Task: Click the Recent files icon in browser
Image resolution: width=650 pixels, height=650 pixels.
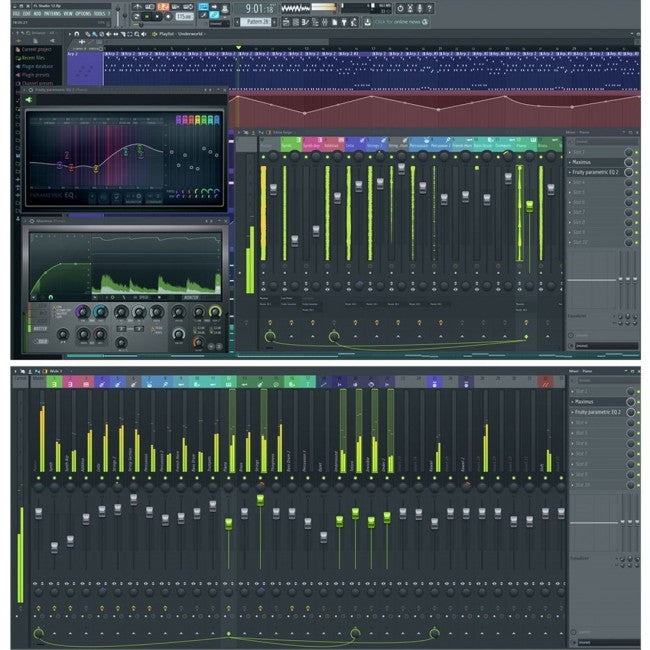Action: (16, 58)
